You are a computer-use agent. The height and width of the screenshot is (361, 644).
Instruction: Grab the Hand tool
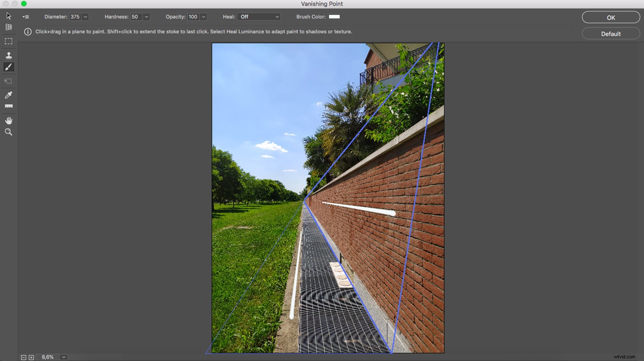click(x=9, y=120)
